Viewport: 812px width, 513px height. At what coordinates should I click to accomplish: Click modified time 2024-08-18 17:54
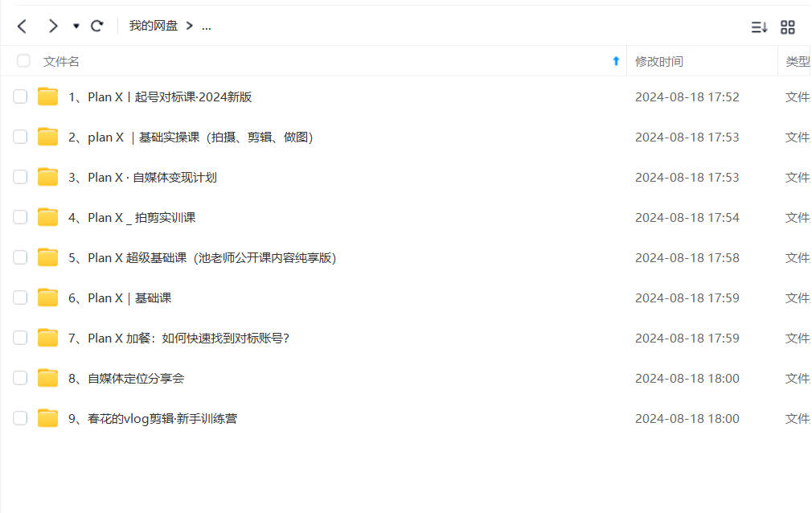[x=687, y=218]
